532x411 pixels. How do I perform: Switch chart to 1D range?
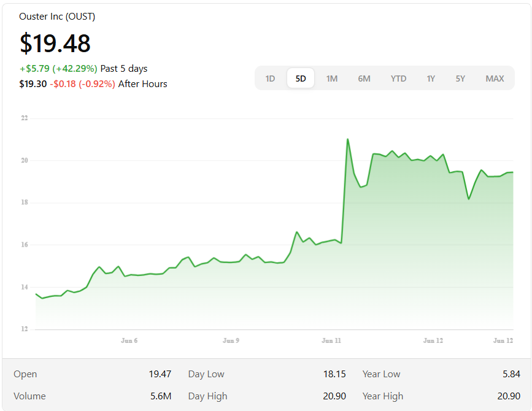tap(270, 79)
